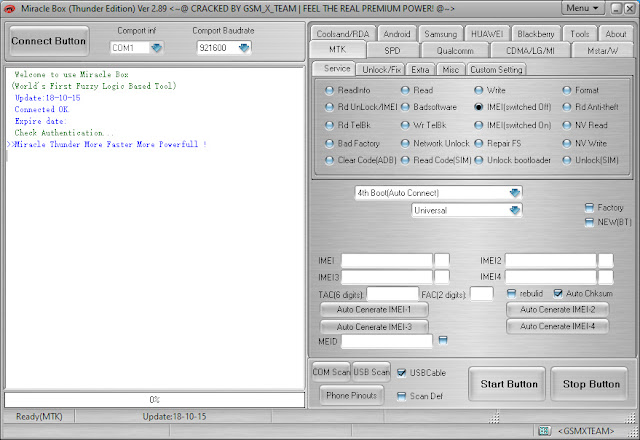The width and height of the screenshot is (640, 440).
Task: Click USB Scan button
Action: point(371,372)
